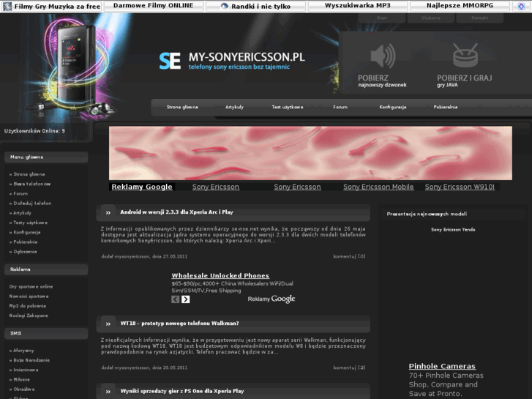Open Pobieralnia in top navigation

pos(446,107)
